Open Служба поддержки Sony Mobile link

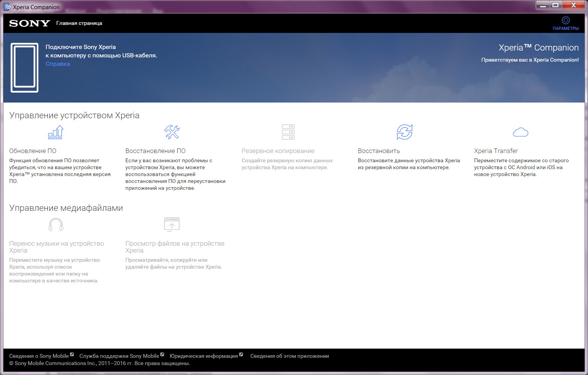click(119, 356)
